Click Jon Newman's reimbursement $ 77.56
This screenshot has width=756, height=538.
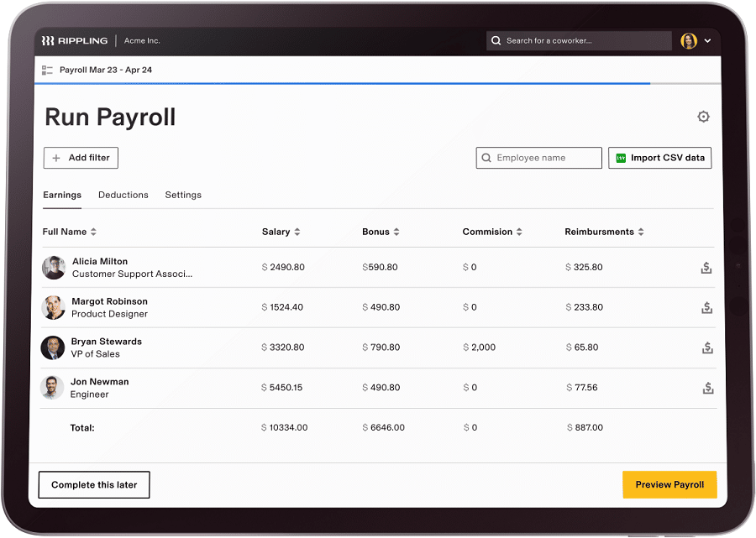pos(582,388)
